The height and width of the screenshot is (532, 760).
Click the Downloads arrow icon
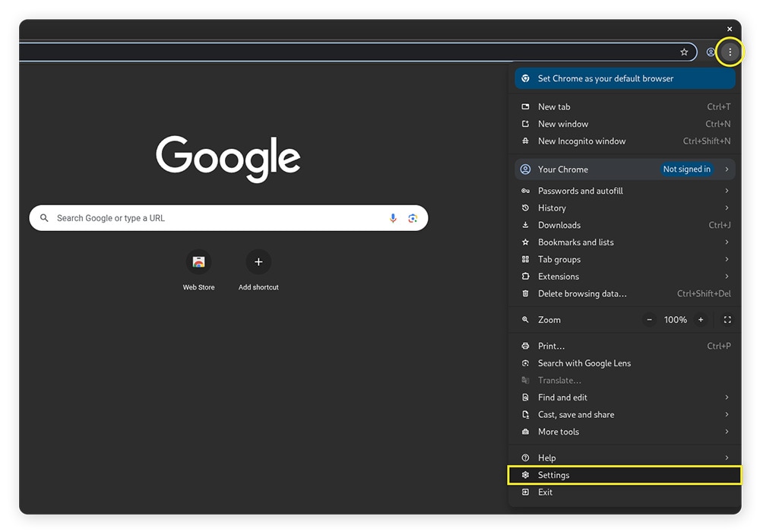click(x=525, y=225)
